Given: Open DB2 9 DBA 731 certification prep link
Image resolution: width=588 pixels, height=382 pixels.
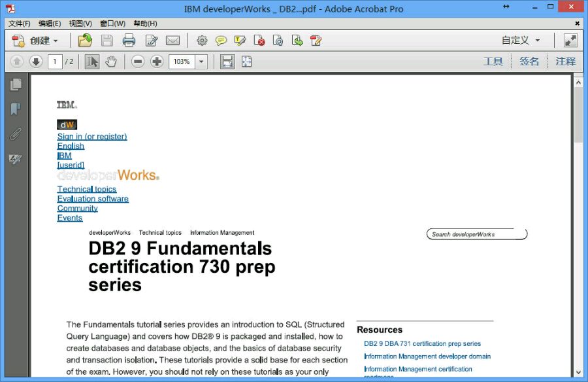Looking at the screenshot, I should [x=422, y=343].
